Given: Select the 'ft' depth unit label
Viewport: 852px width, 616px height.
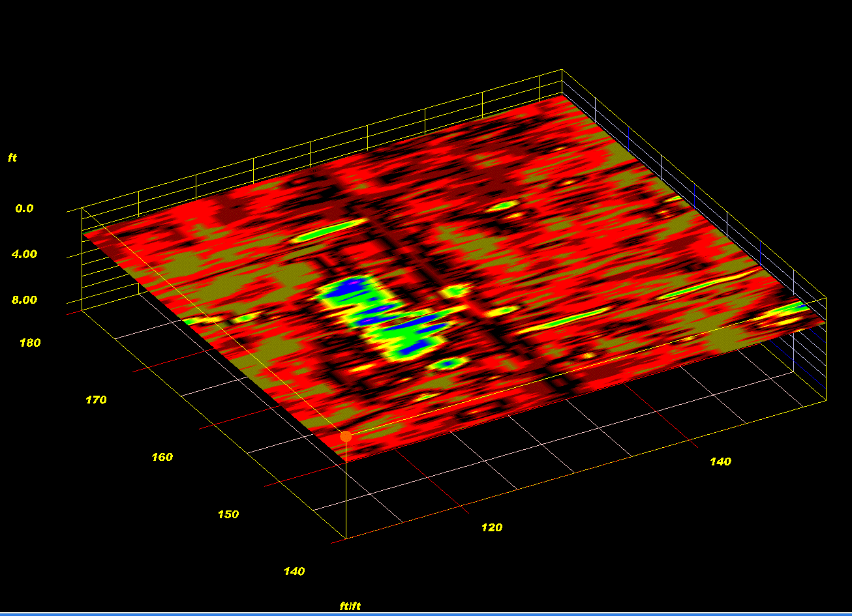Looking at the screenshot, I should [12, 157].
